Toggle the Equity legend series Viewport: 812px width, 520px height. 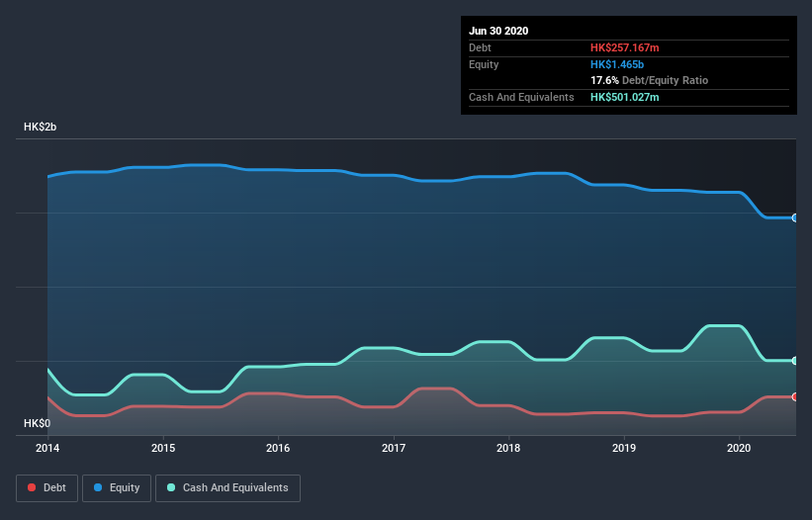click(x=117, y=488)
